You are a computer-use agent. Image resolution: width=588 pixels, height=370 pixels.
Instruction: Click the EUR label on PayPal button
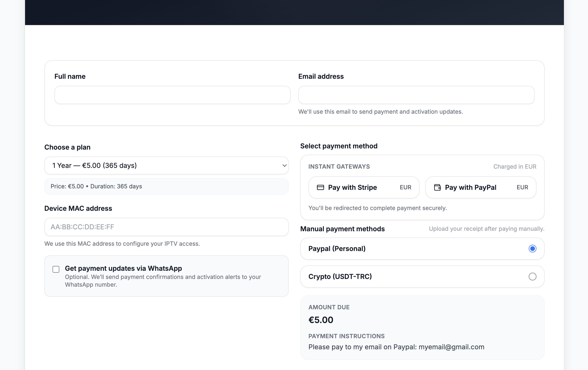522,187
